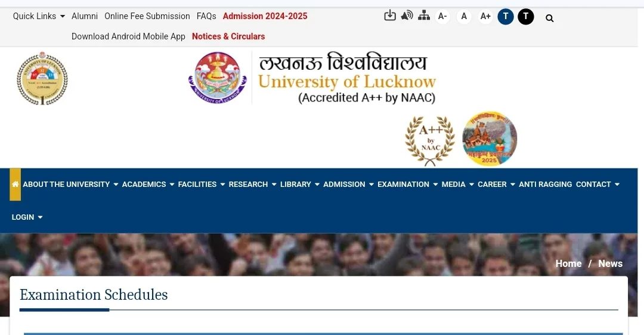This screenshot has width=644, height=335.
Task: Click the home icon in navigation bar
Action: point(16,185)
